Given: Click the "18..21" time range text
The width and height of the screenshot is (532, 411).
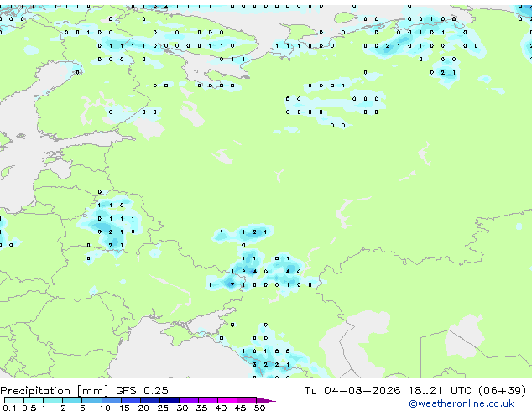Looking at the screenshot, I should pos(425,391).
